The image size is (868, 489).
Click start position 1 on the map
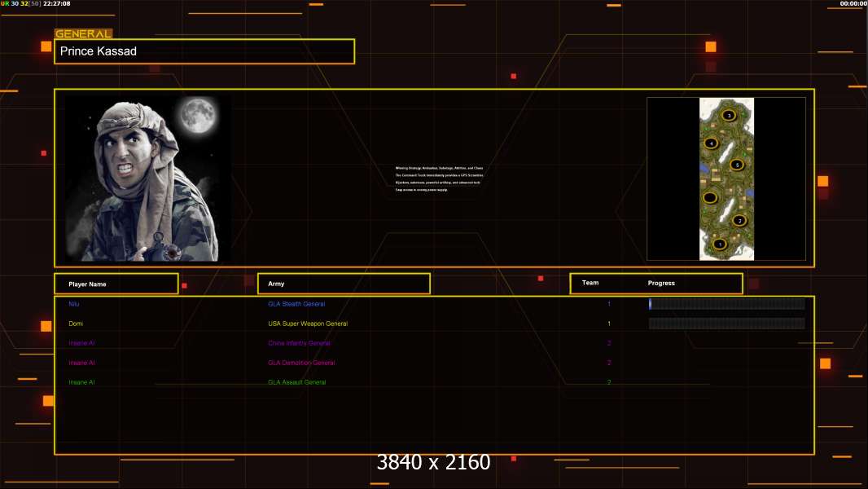(x=719, y=244)
